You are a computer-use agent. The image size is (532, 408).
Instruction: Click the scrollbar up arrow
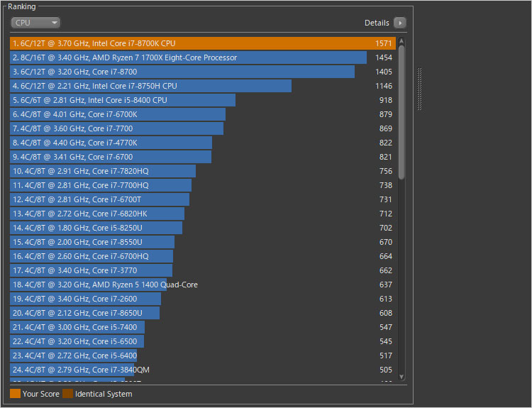click(401, 40)
